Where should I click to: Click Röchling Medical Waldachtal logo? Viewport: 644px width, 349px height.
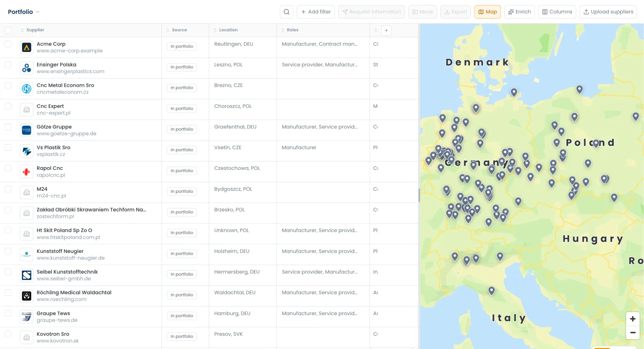click(27, 296)
